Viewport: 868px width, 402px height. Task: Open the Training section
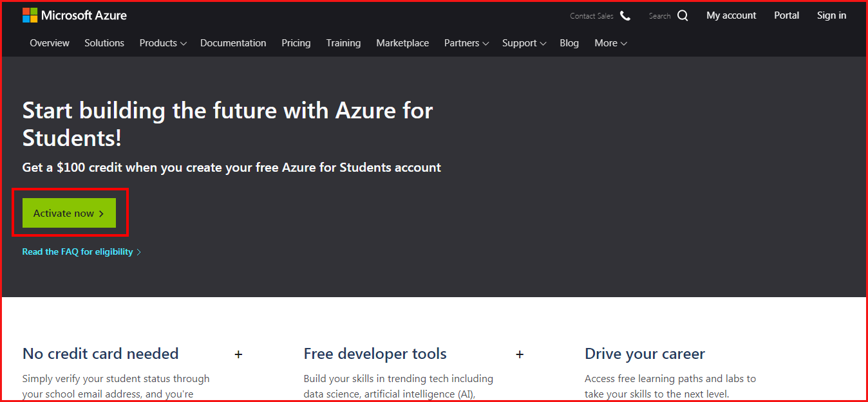(343, 43)
